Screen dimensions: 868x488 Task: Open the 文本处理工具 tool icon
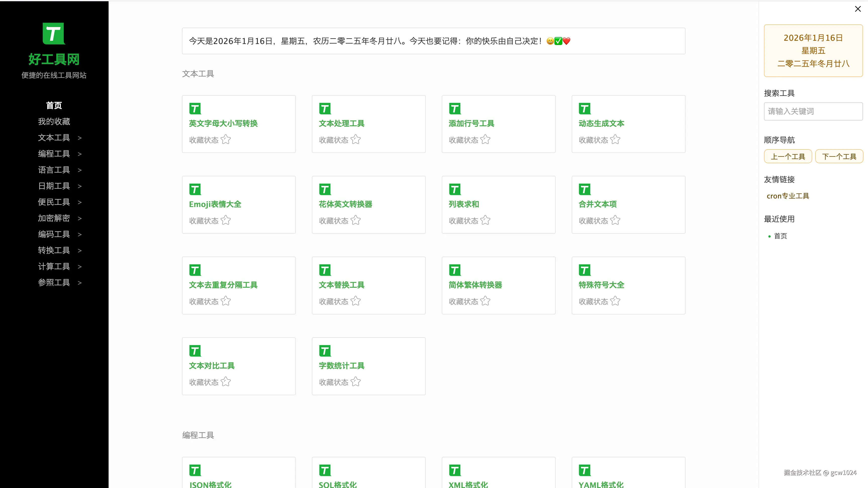[324, 109]
